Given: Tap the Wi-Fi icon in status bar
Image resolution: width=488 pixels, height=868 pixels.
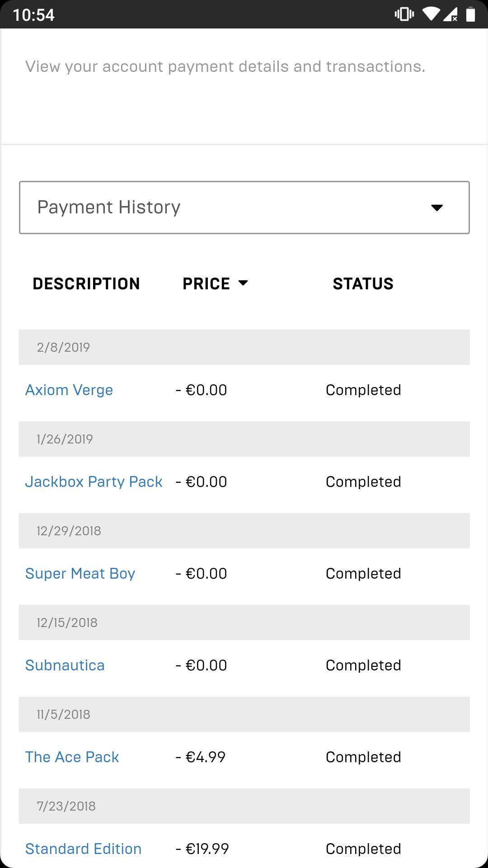Looking at the screenshot, I should (x=431, y=14).
